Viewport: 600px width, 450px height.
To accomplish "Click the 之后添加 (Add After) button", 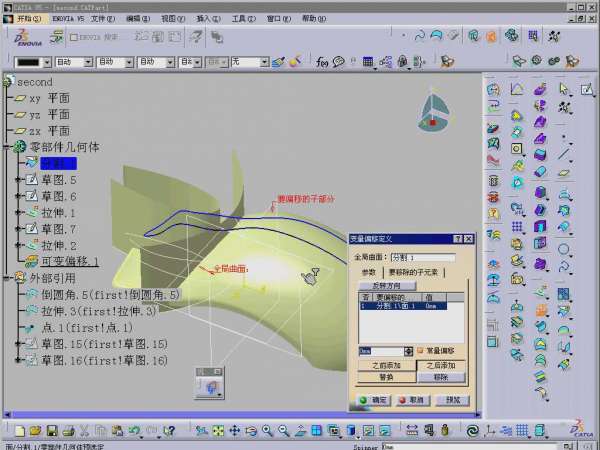I will point(441,365).
